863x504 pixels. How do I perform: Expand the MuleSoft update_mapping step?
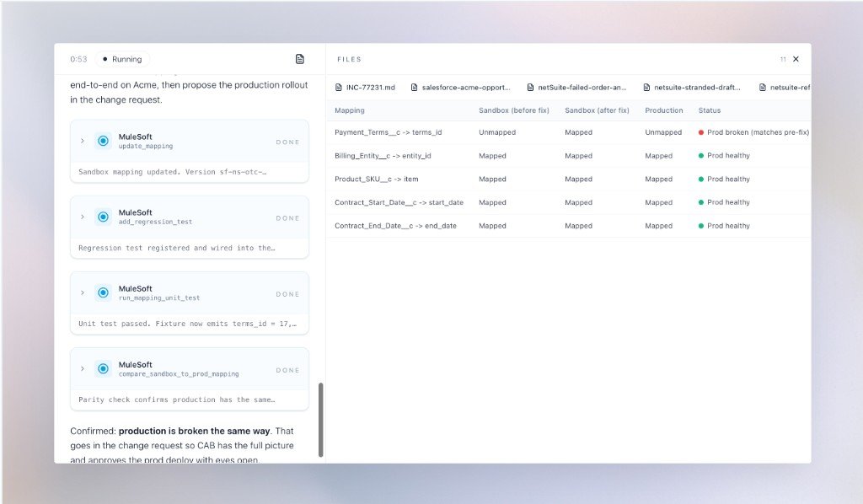click(x=83, y=141)
